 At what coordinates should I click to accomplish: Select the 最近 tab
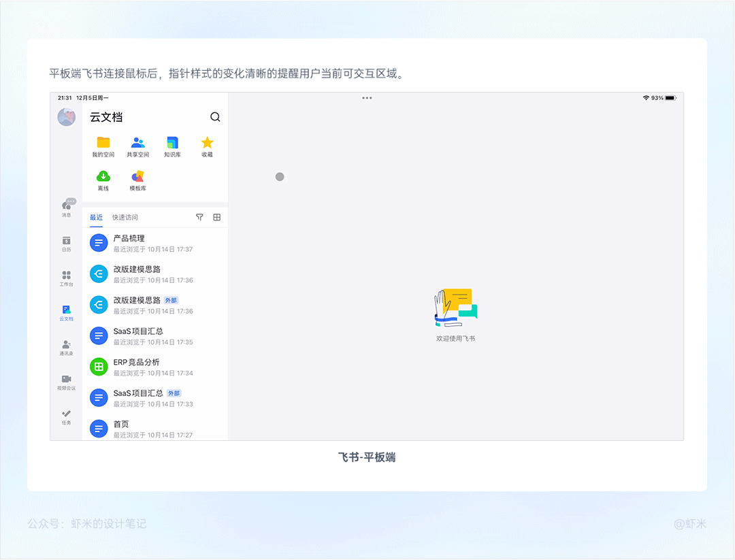96,218
